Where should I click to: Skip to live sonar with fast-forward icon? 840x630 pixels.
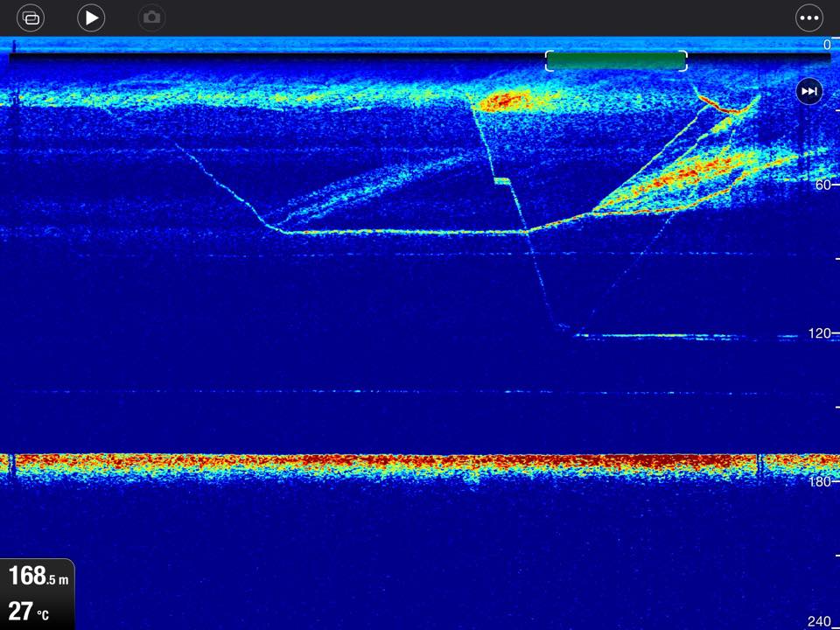point(808,92)
